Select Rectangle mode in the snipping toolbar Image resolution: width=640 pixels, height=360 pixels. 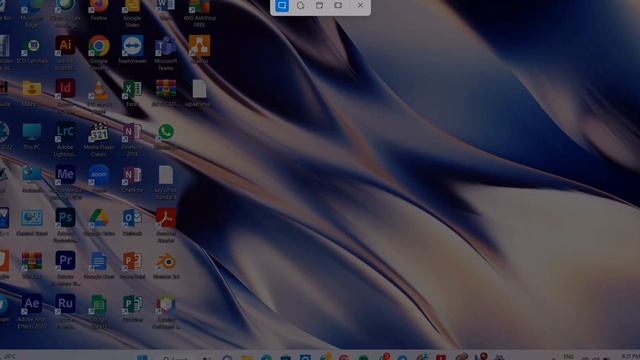click(x=282, y=6)
